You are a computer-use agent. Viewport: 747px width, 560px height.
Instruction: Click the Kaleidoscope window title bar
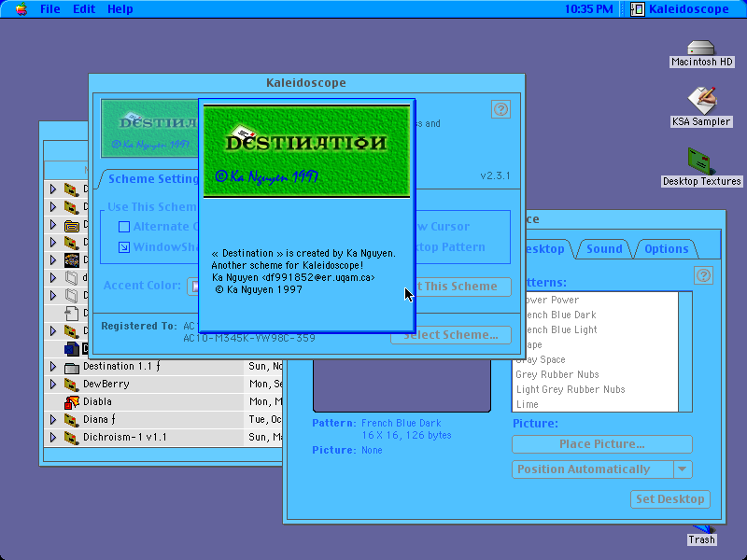tap(306, 83)
